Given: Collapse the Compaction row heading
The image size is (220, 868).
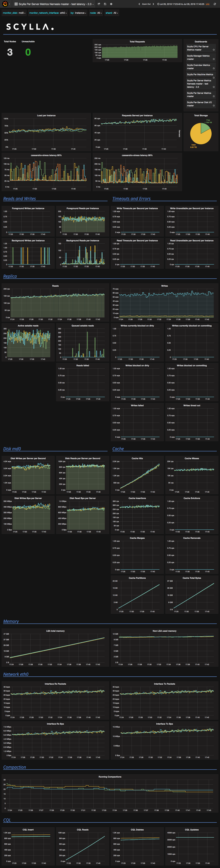Looking at the screenshot, I should [x=15, y=767].
